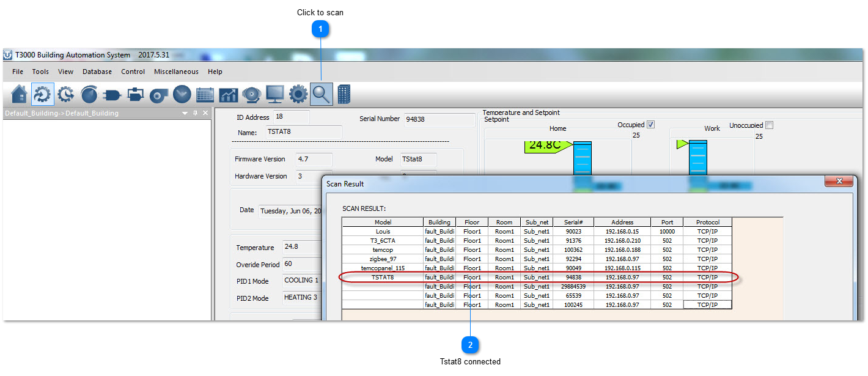The width and height of the screenshot is (868, 376).
Task: Click the Model field showing TStat8
Action: [419, 160]
